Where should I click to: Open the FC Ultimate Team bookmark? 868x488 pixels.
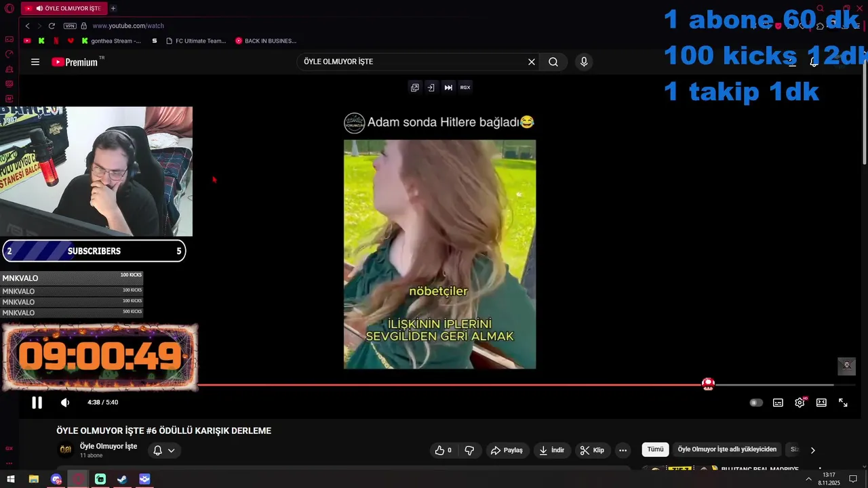195,41
